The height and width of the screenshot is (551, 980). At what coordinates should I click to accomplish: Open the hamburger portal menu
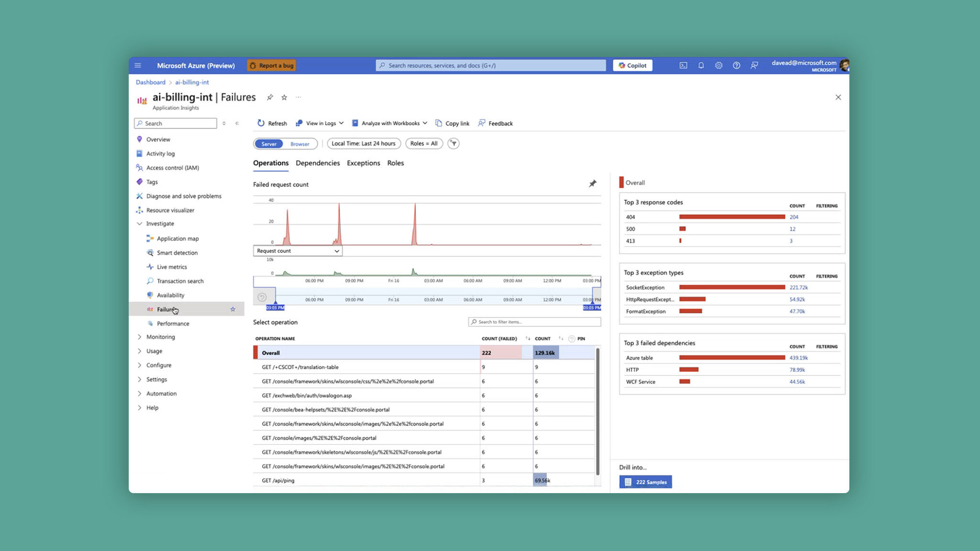138,66
